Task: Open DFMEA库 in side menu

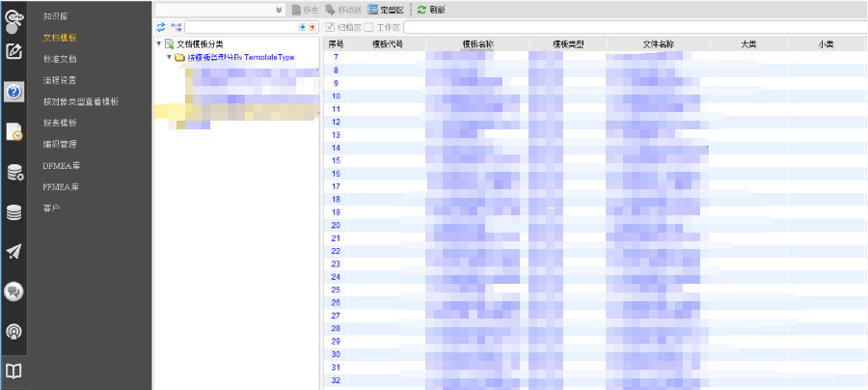Action: (x=62, y=166)
